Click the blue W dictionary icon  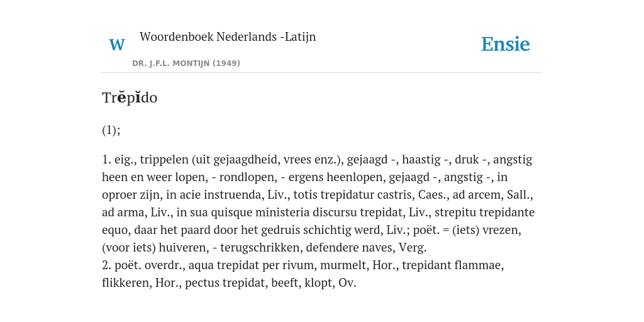click(116, 45)
